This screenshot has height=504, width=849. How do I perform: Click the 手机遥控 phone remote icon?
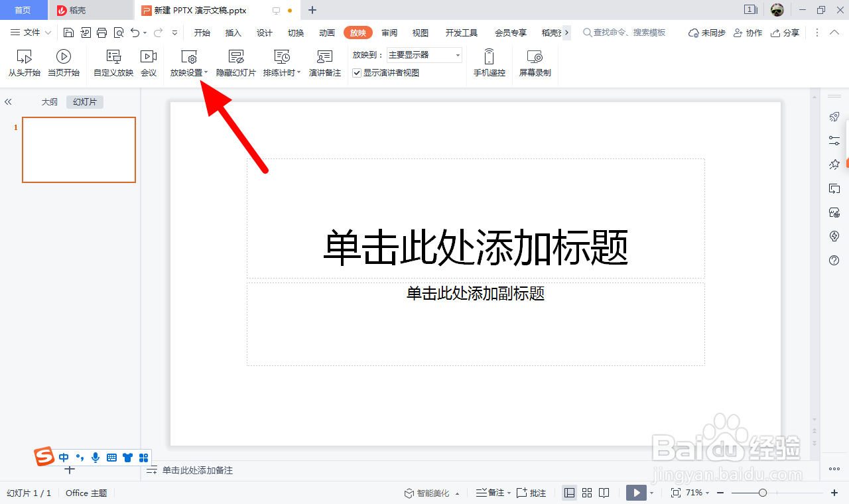pos(489,62)
